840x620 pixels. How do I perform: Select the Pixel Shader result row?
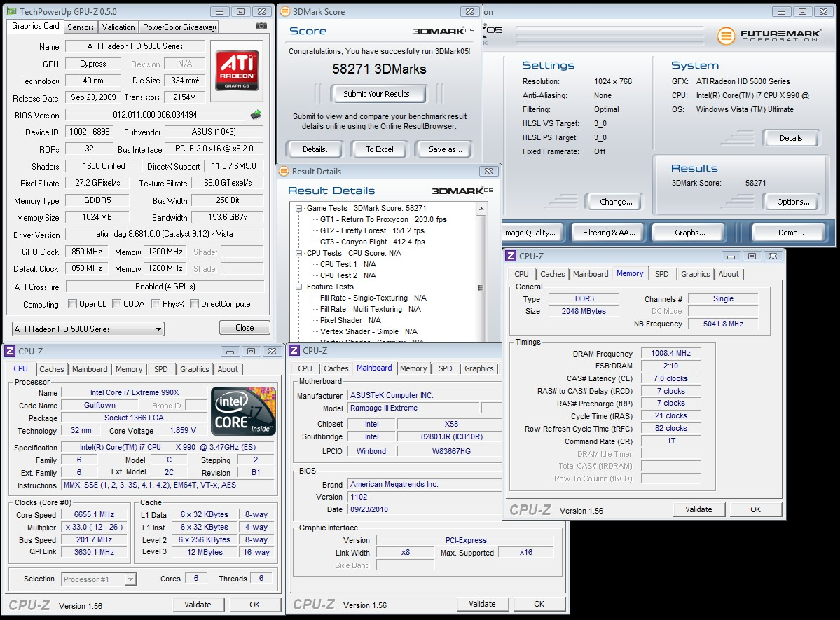click(x=350, y=320)
